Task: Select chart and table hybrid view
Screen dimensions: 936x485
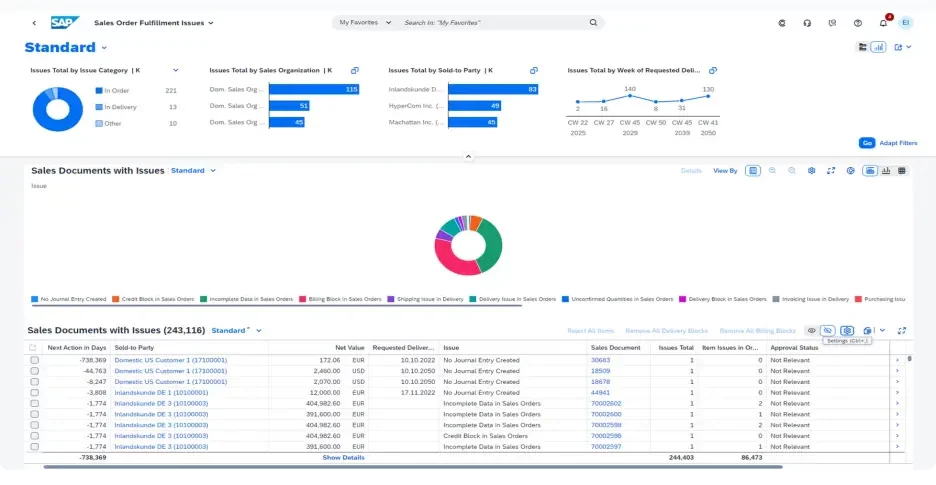Action: [870, 171]
